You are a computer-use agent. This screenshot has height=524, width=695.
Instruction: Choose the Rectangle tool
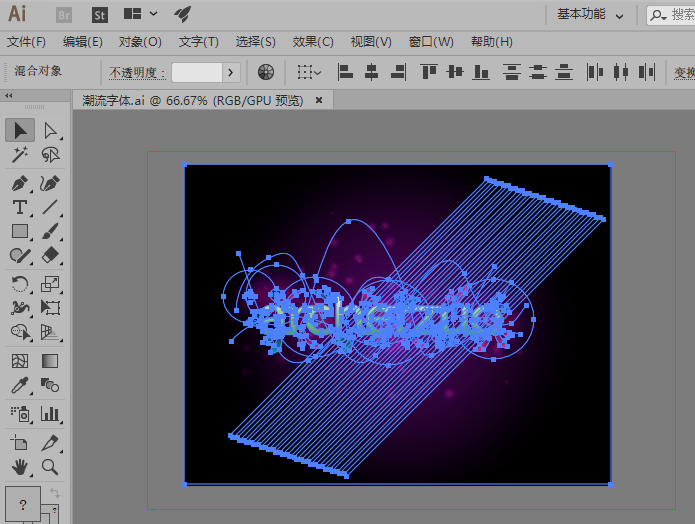coord(19,232)
